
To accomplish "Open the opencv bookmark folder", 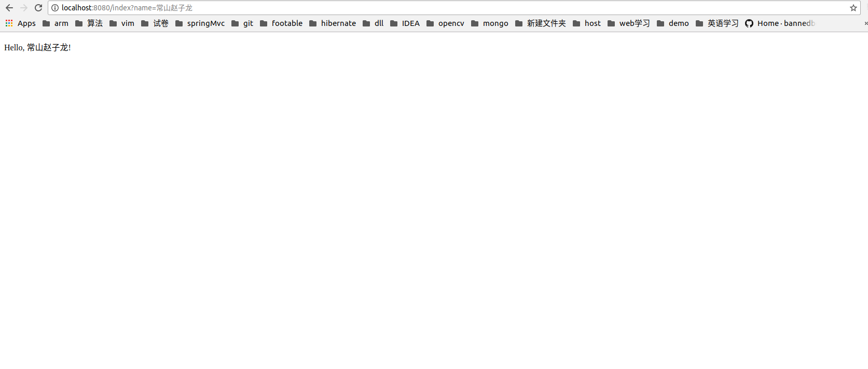I will (445, 23).
